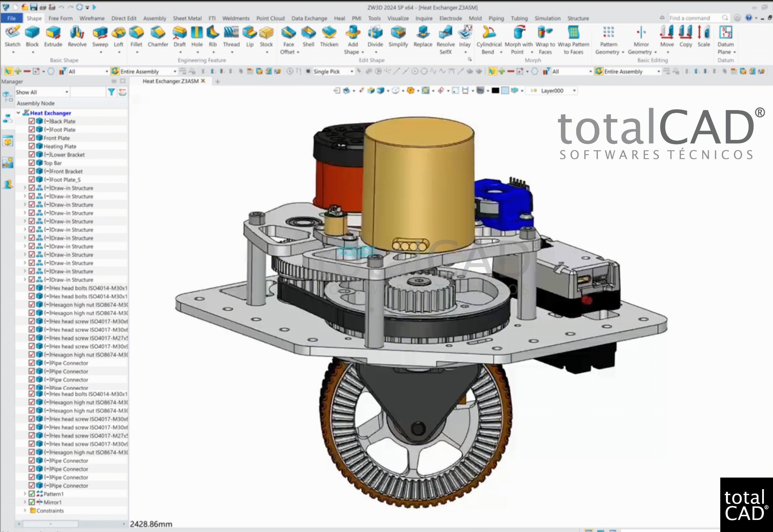This screenshot has height=532, width=773.
Task: Click the Find a command search field
Action: (693, 18)
